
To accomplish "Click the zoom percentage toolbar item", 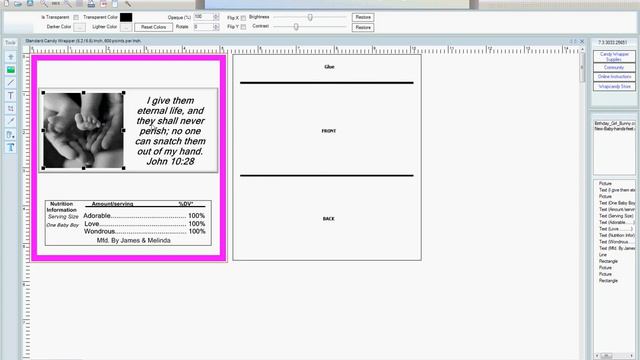I will [56, 3].
